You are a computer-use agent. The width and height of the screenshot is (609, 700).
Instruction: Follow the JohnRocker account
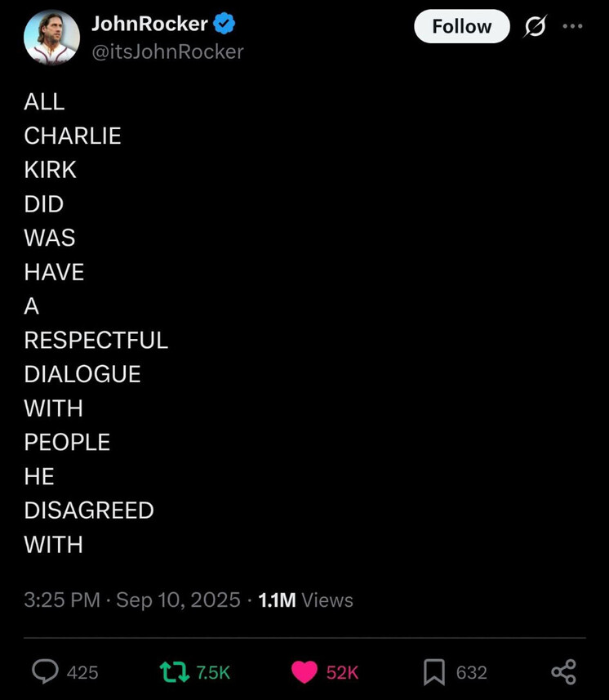tap(461, 27)
